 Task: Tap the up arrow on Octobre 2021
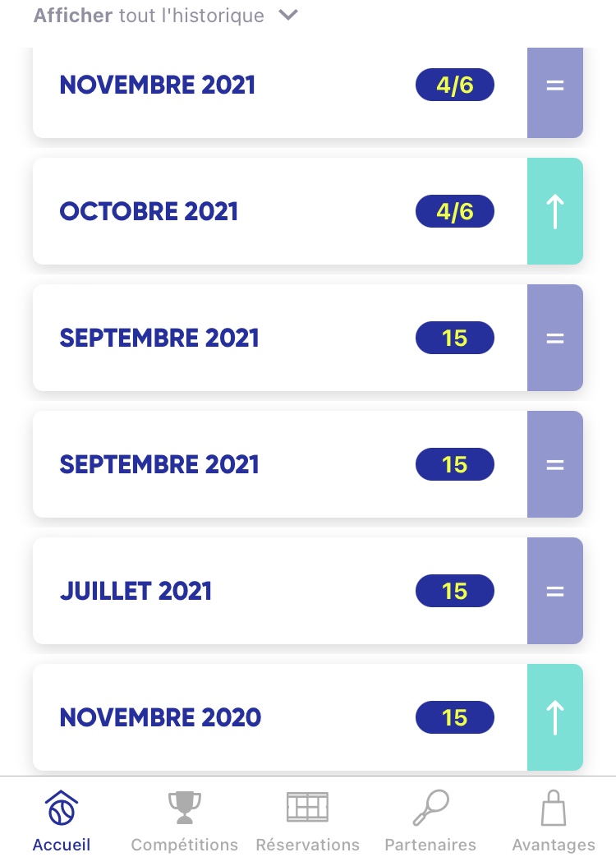(555, 211)
